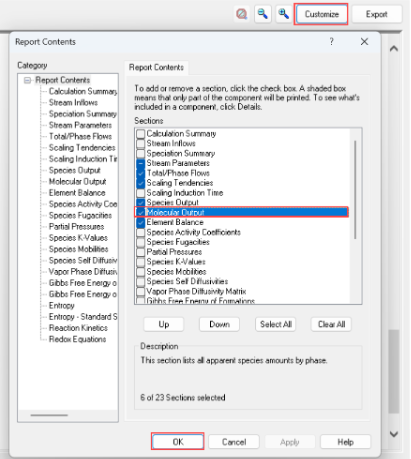This screenshot has width=411, height=459.
Task: Switch to the Report Contents tab
Action: 156,67
